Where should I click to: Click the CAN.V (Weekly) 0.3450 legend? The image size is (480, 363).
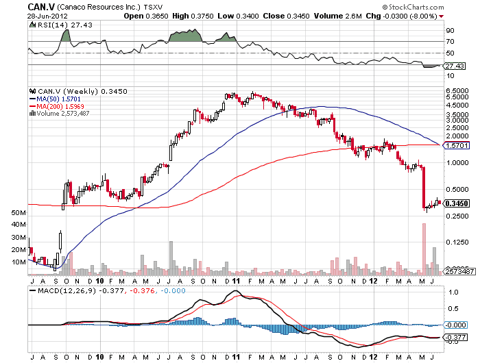[82, 91]
